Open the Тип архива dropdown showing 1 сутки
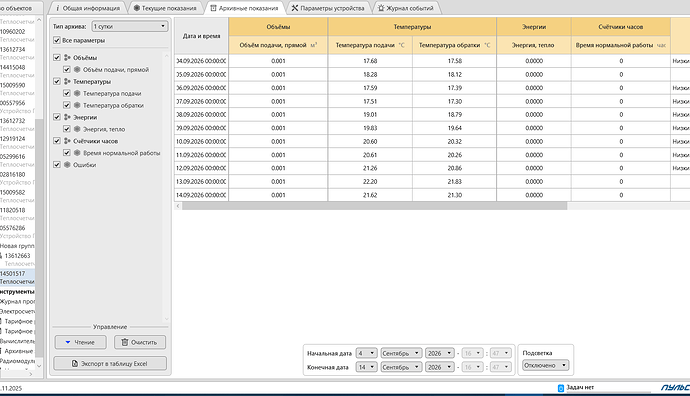Image resolution: width=690 pixels, height=396 pixels. click(130, 26)
